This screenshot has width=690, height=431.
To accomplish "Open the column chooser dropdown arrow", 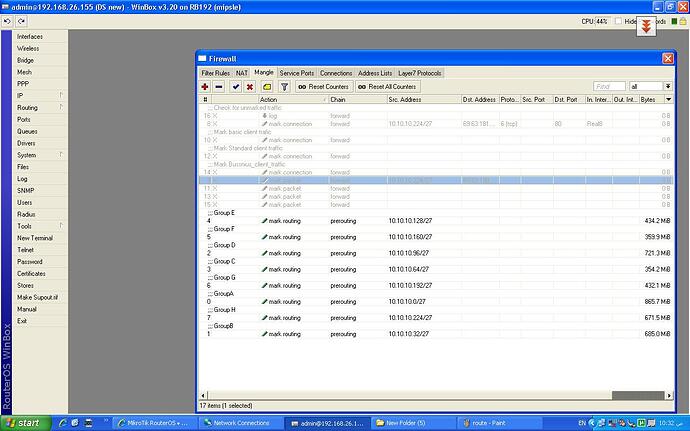I will [x=668, y=99].
